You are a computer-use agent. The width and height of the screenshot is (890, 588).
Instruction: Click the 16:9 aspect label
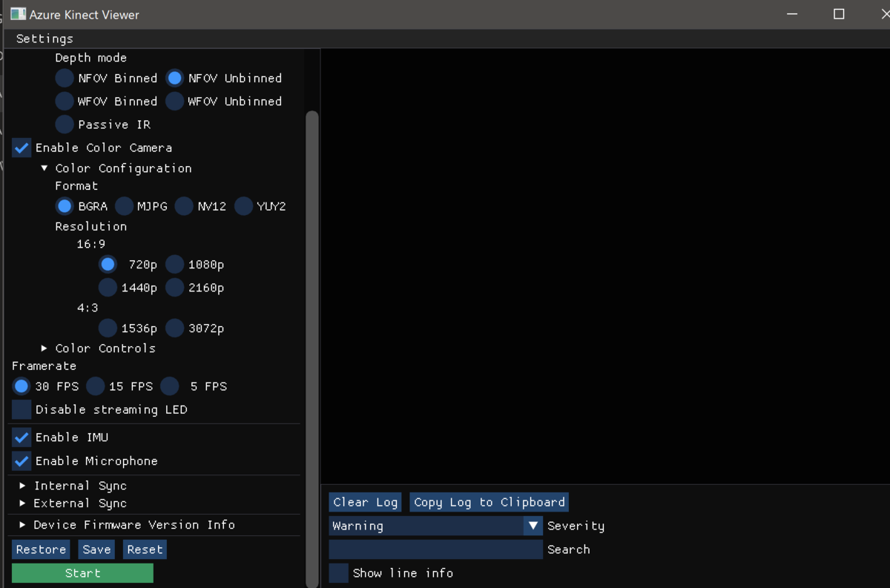(x=91, y=244)
